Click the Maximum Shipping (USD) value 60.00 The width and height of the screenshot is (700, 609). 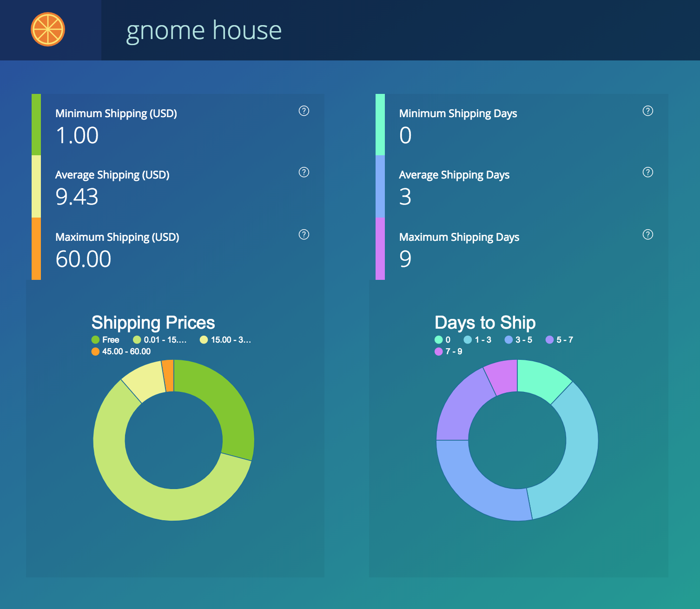tap(83, 259)
